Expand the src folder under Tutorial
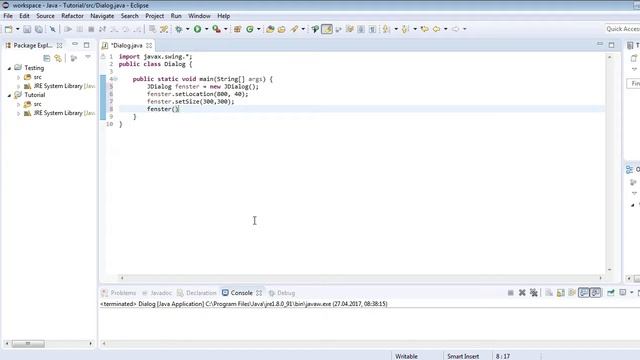 (18, 104)
